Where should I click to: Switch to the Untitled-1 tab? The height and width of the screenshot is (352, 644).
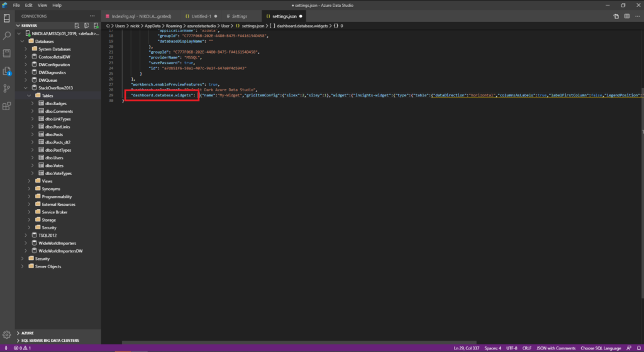(201, 16)
